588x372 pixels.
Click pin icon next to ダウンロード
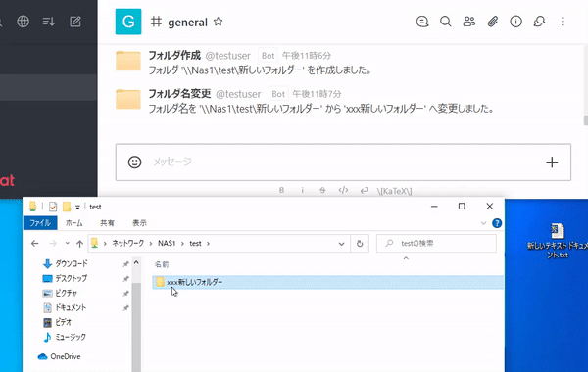pos(126,264)
